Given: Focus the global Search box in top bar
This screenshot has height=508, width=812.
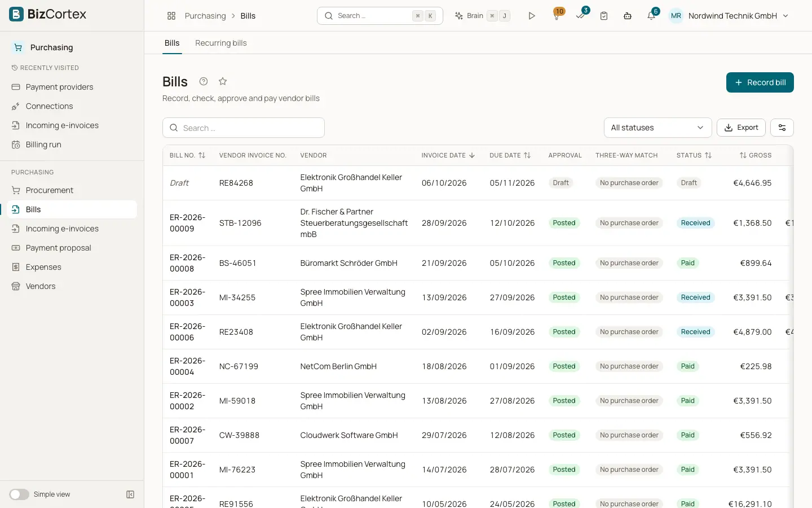Looking at the screenshot, I should [x=380, y=16].
